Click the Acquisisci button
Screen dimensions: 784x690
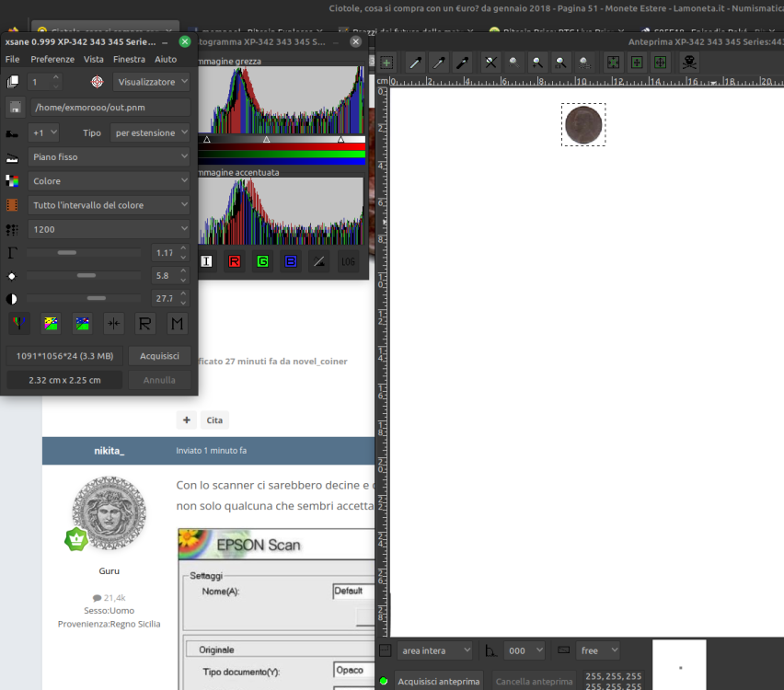pos(159,356)
